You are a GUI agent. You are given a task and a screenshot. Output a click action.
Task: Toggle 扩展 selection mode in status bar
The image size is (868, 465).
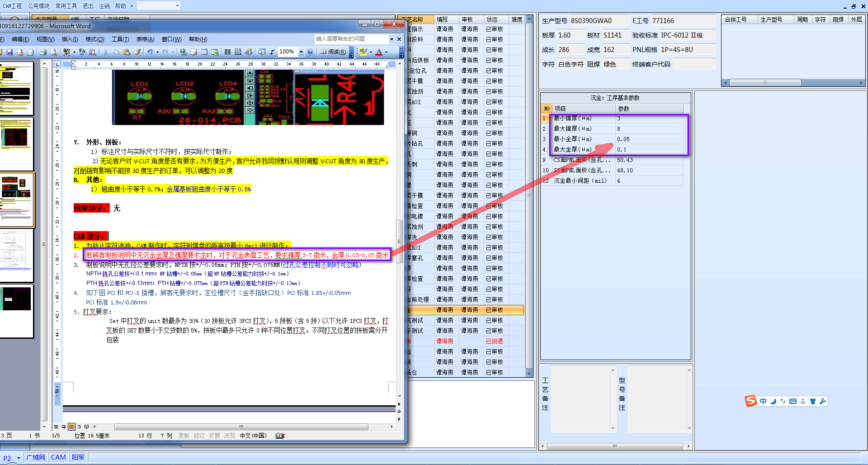coord(214,436)
